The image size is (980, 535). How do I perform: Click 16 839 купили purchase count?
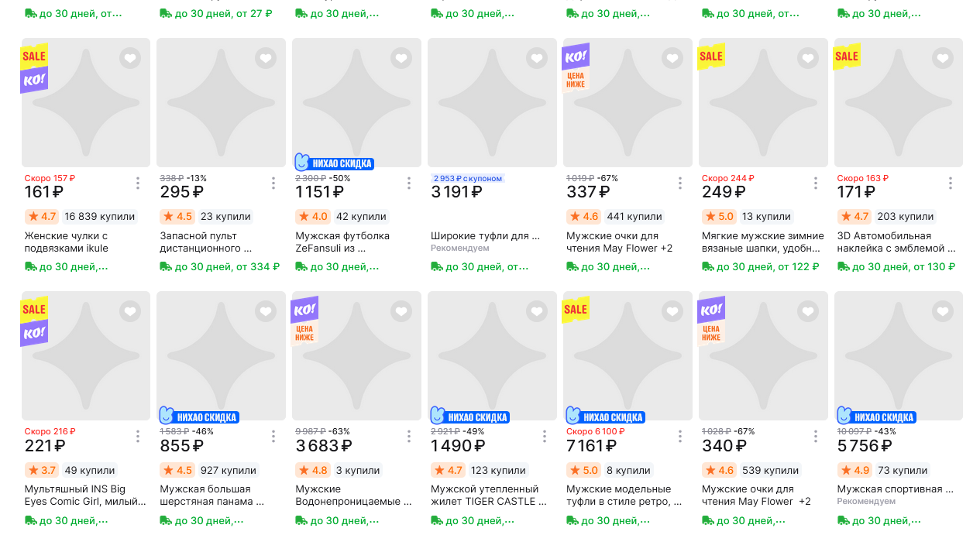[x=99, y=217]
